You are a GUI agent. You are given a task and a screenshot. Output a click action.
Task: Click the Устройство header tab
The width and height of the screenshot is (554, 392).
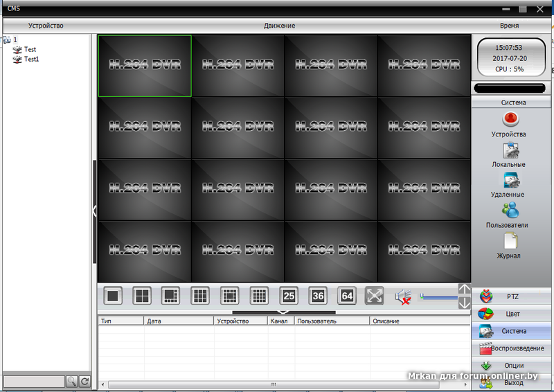(46, 26)
